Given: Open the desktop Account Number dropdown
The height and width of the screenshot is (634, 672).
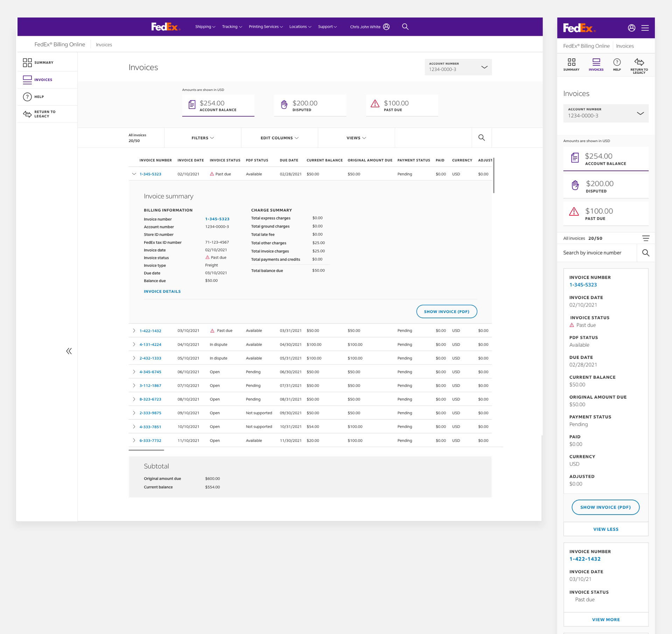Looking at the screenshot, I should tap(458, 67).
